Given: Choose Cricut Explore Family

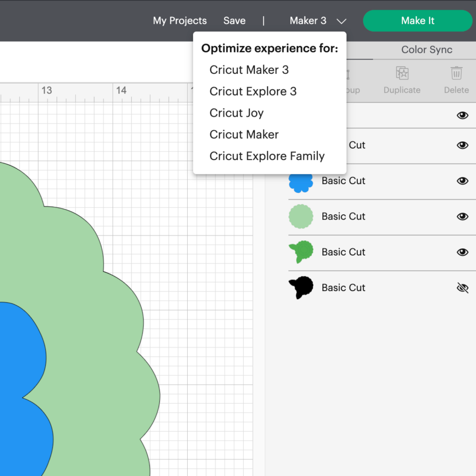Looking at the screenshot, I should tap(267, 156).
